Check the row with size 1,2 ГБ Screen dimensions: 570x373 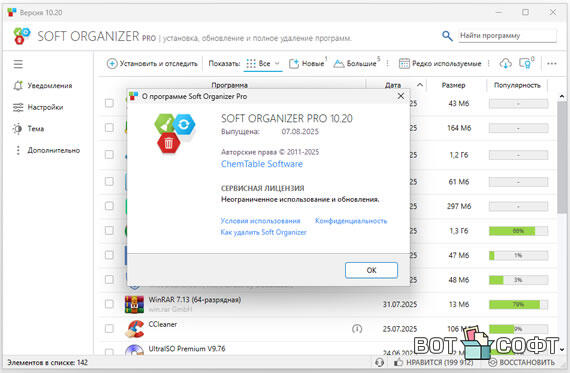pyautogui.click(x=109, y=155)
